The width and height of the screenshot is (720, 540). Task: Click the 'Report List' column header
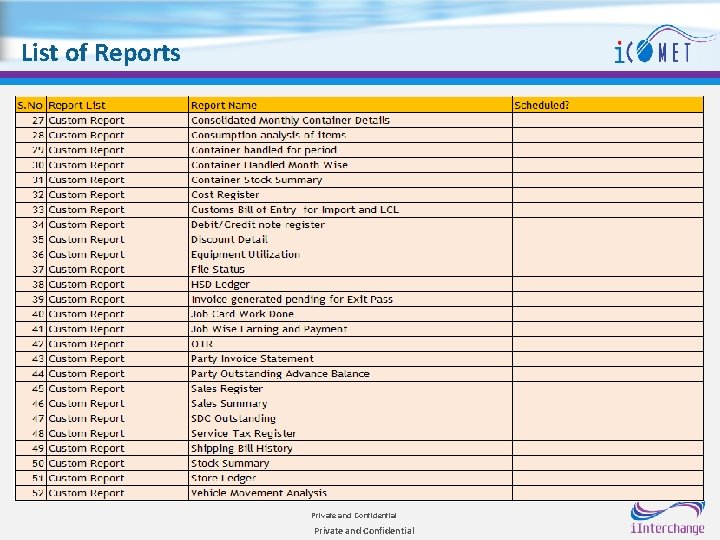pyautogui.click(x=117, y=105)
